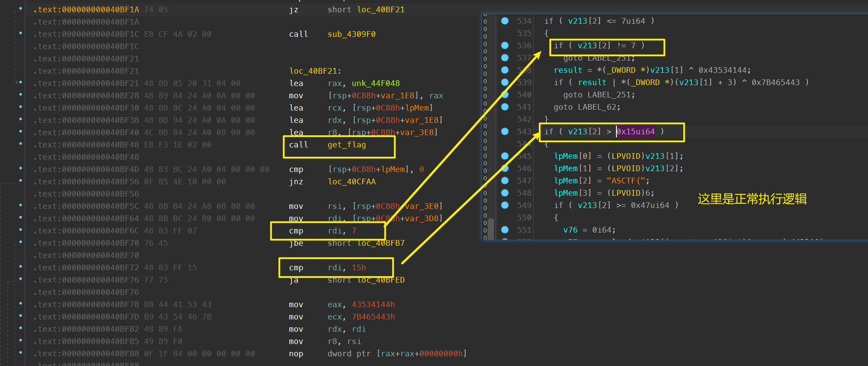Follow the get_flag function name
Viewport: 868px width, 366px height.
point(346,145)
